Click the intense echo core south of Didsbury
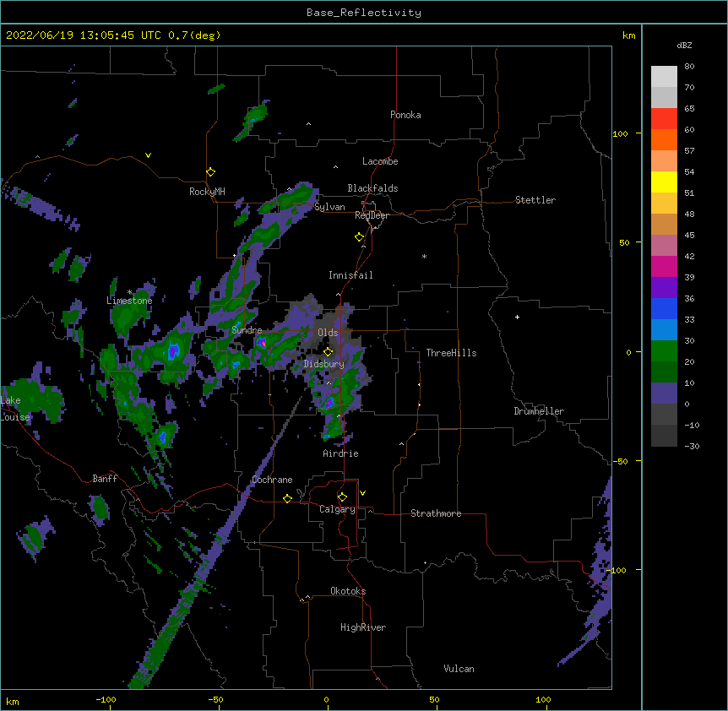 pyautogui.click(x=329, y=402)
